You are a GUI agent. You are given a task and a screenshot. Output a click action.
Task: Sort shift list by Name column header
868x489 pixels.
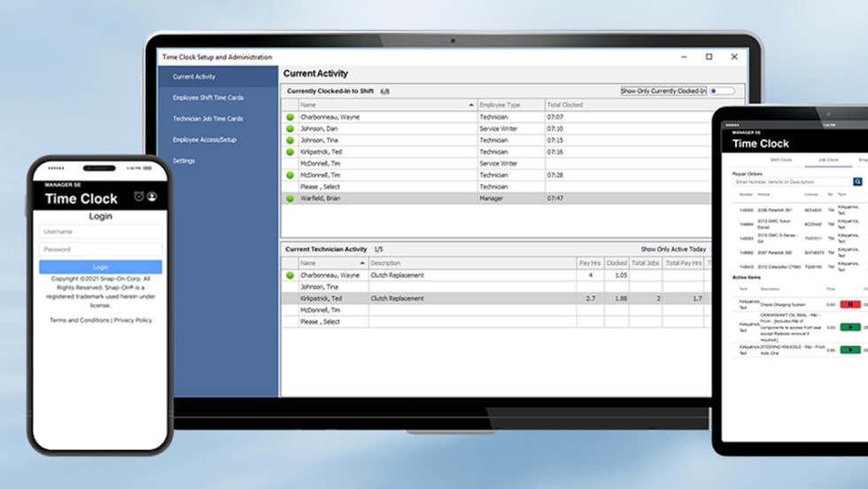click(387, 105)
